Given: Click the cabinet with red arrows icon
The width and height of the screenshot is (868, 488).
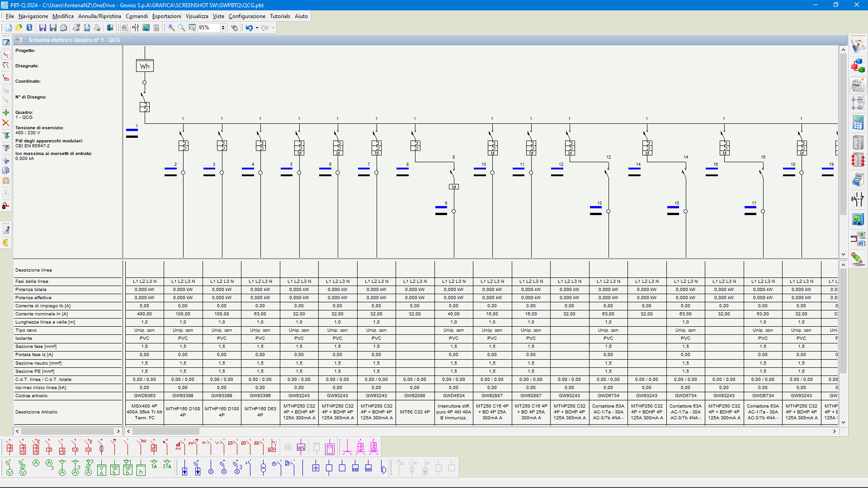Looking at the screenshot, I should 858,160.
